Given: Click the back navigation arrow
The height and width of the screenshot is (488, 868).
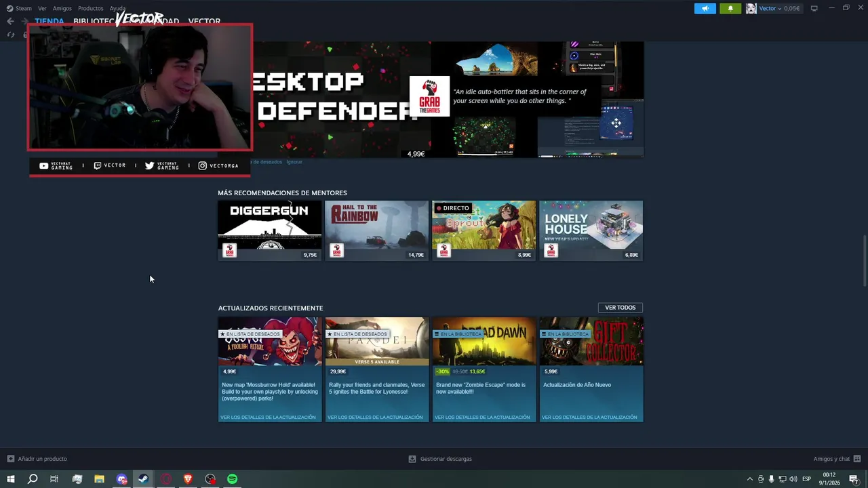Looking at the screenshot, I should [10, 21].
